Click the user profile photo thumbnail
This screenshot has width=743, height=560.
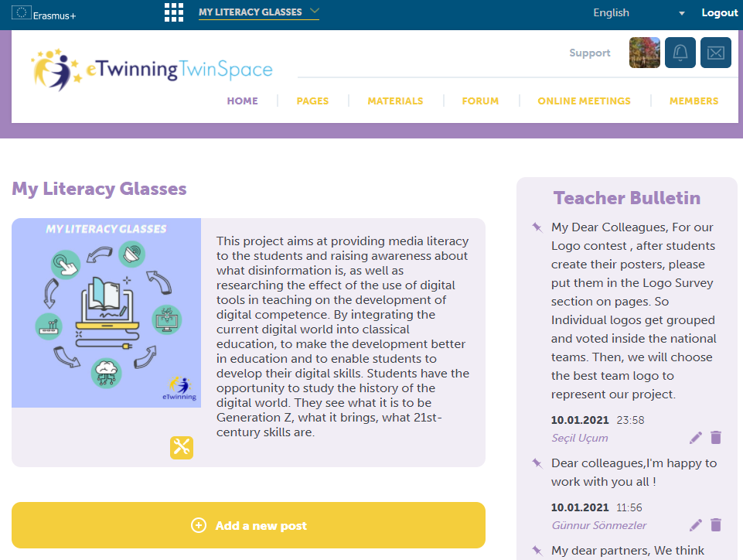pos(645,53)
